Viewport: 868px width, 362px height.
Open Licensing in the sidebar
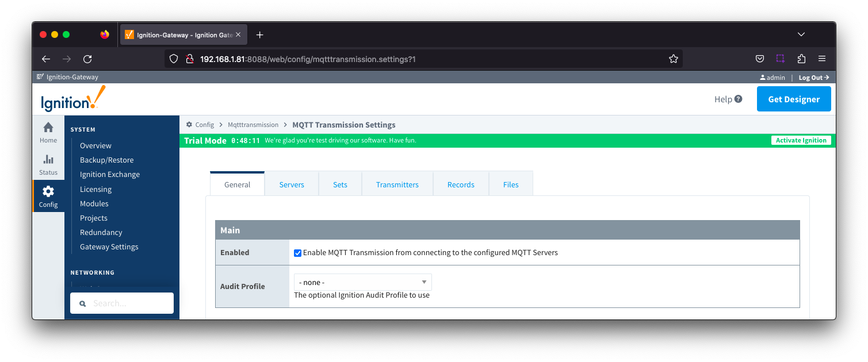pyautogui.click(x=95, y=189)
